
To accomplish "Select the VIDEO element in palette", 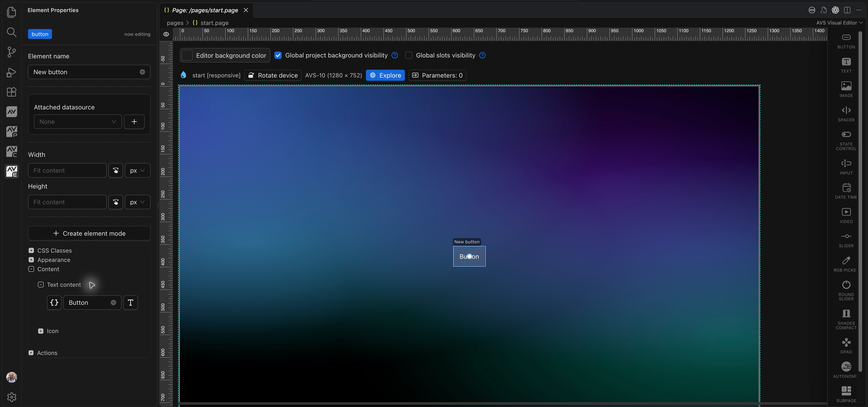I will pos(846,215).
